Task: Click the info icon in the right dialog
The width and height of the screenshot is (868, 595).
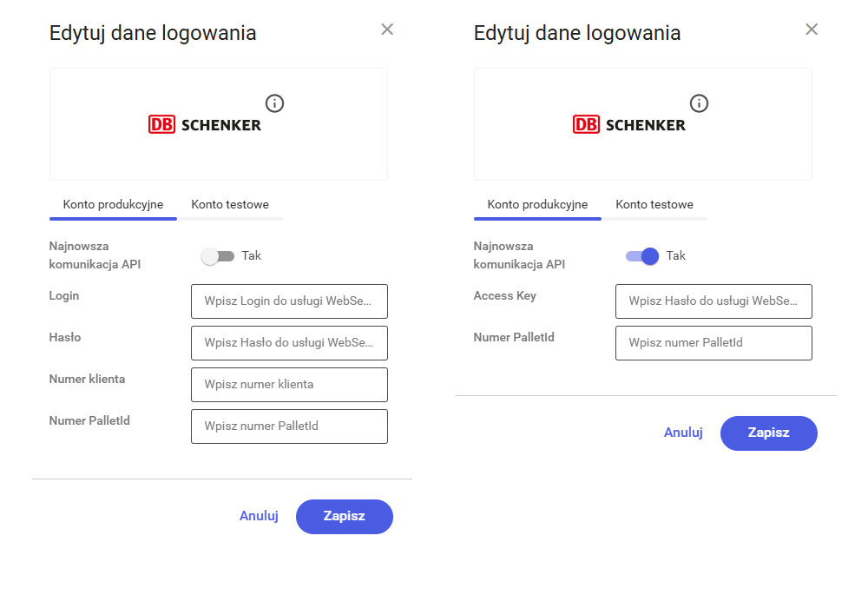Action: (x=699, y=102)
